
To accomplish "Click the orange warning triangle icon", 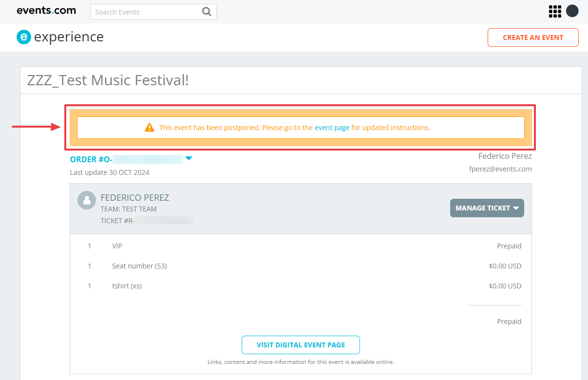I will click(150, 128).
